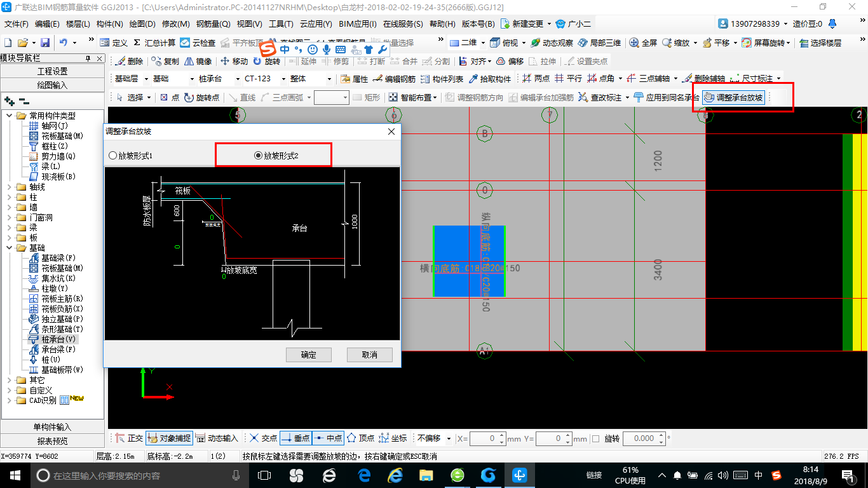Click the 定义 (Define) toolbar icon
Viewport: 868px width, 488px height.
(114, 43)
